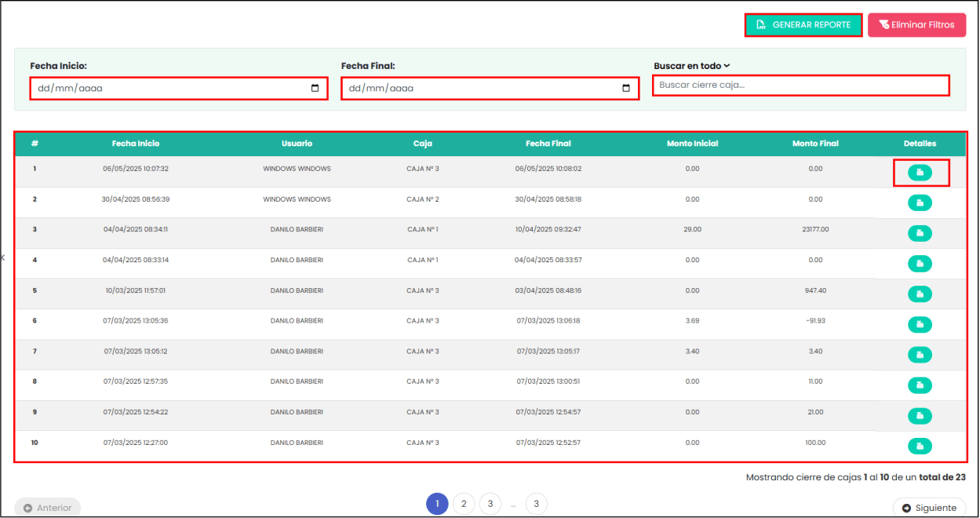The width and height of the screenshot is (980, 518).
Task: Open details icon for row 5
Action: 920,294
